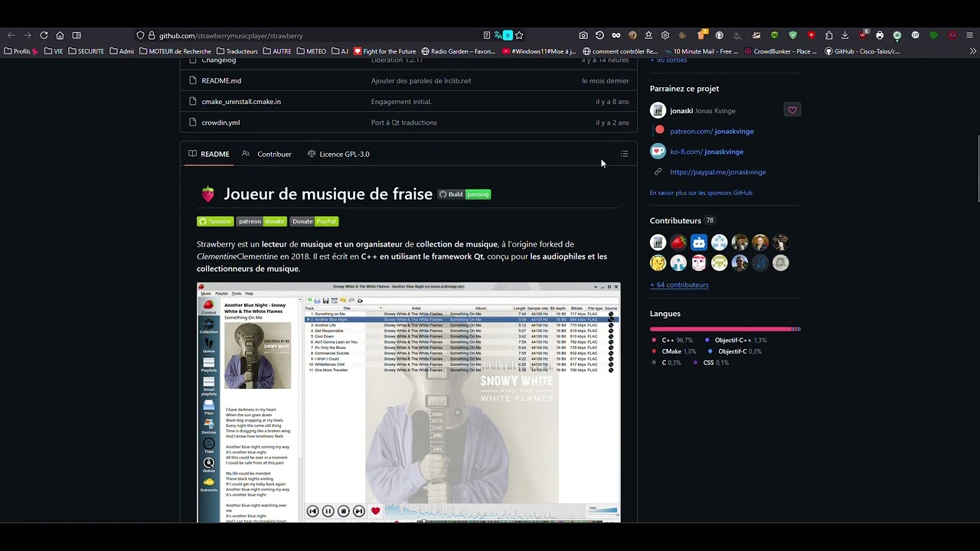Select the README tab
Image resolution: width=980 pixels, height=551 pixels.
[x=209, y=154]
